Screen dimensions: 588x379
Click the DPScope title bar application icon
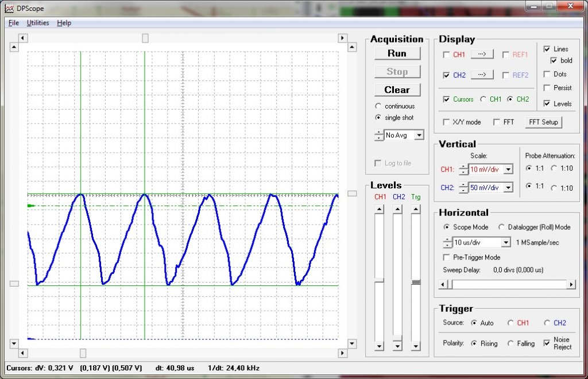(x=9, y=8)
